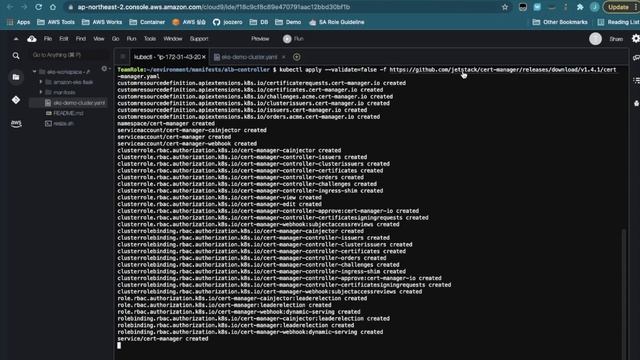Open the Demo bookmark folder
Viewport: 640px width, 360px height.
click(288, 22)
